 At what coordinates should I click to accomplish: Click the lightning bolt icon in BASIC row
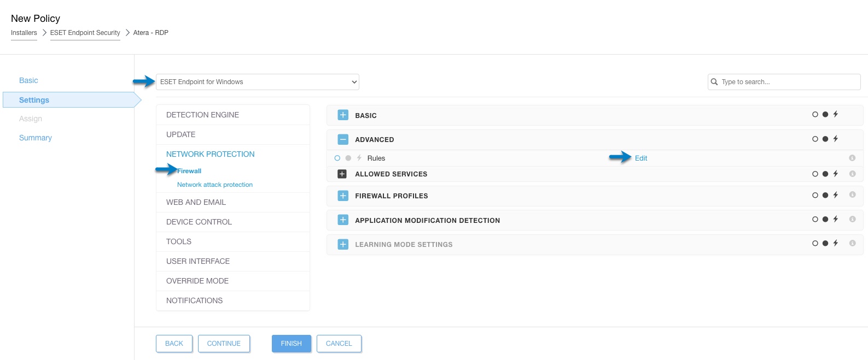coord(835,114)
